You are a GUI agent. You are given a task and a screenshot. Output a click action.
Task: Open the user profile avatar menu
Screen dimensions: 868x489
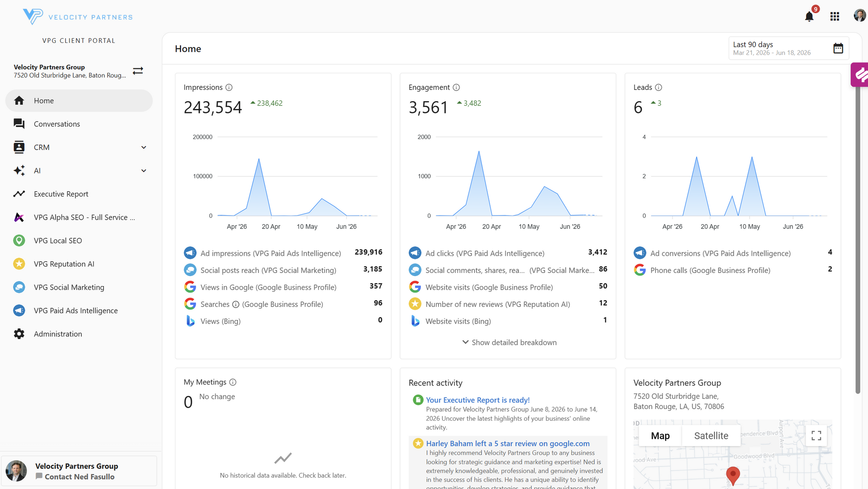pyautogui.click(x=859, y=15)
